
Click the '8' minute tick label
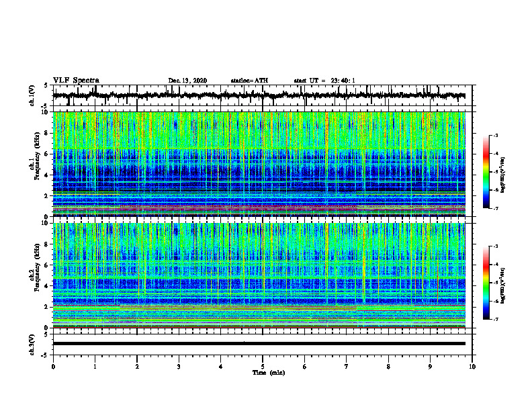[x=388, y=367]
